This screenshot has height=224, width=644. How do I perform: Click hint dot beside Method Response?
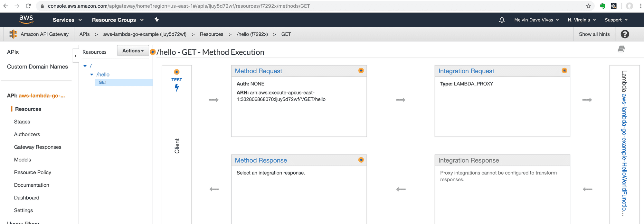point(361,160)
